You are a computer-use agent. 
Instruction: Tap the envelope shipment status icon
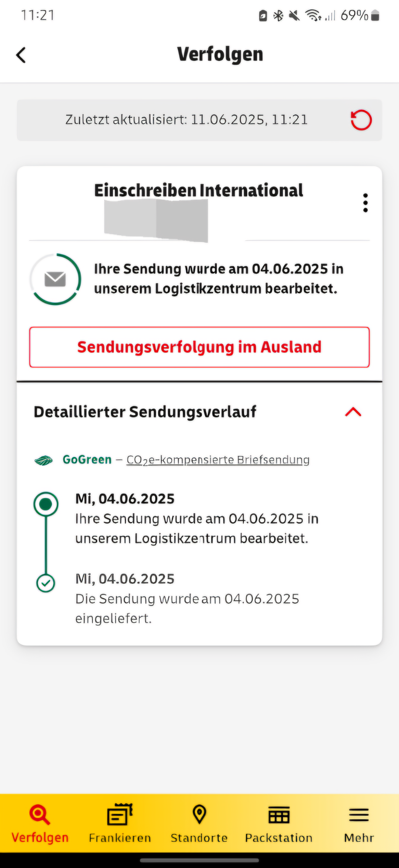[55, 279]
